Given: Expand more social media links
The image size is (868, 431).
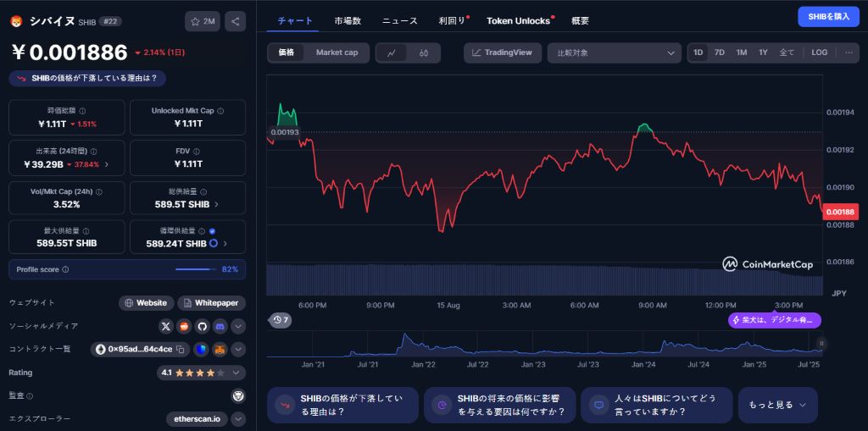Looking at the screenshot, I should (238, 327).
